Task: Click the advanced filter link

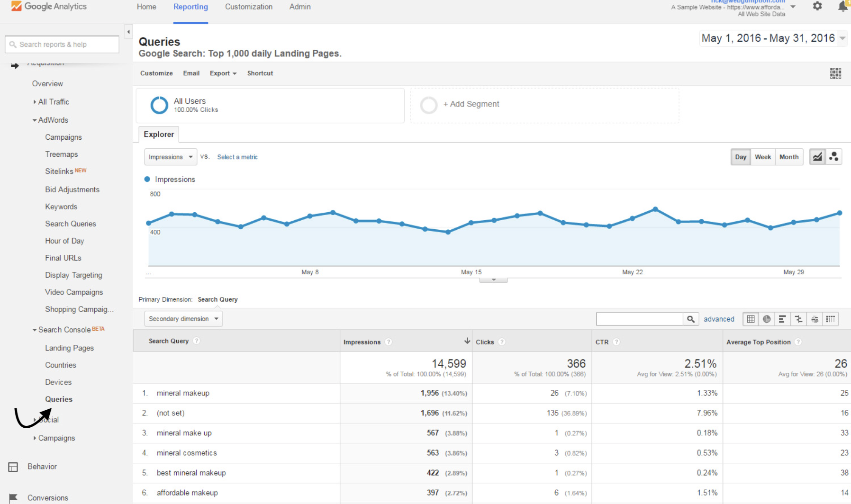Action: [x=719, y=319]
